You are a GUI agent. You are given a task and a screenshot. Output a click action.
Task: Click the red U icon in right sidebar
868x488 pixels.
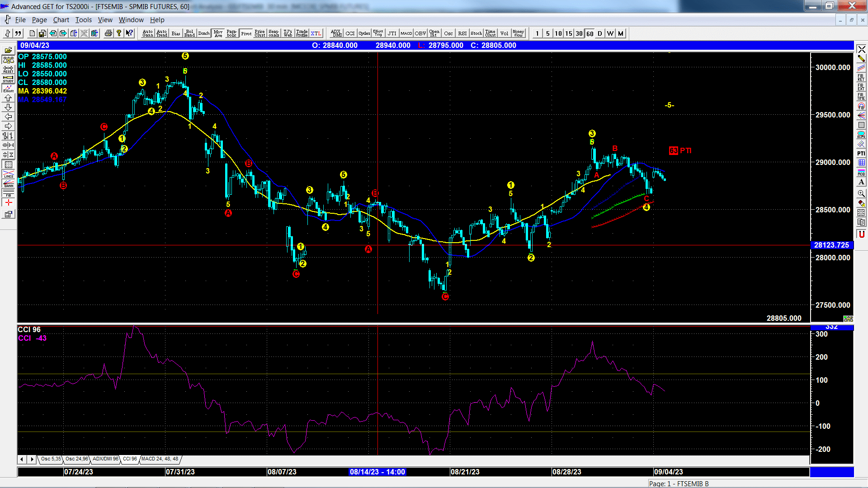coord(861,234)
